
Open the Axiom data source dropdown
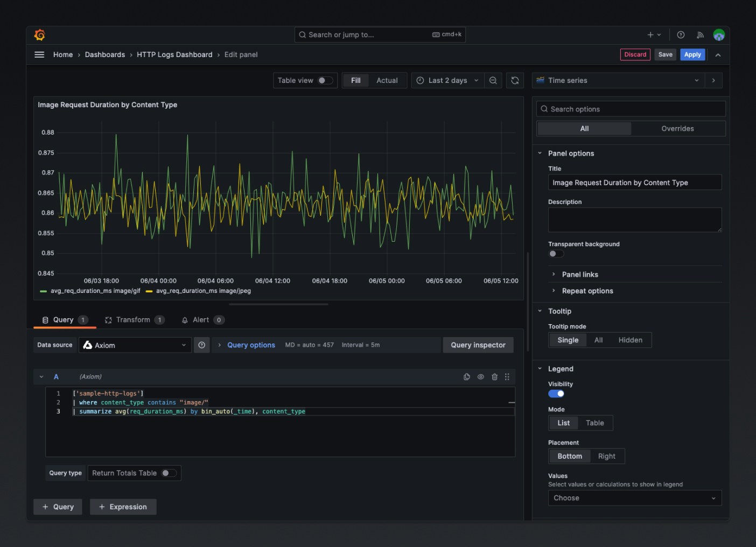[135, 345]
